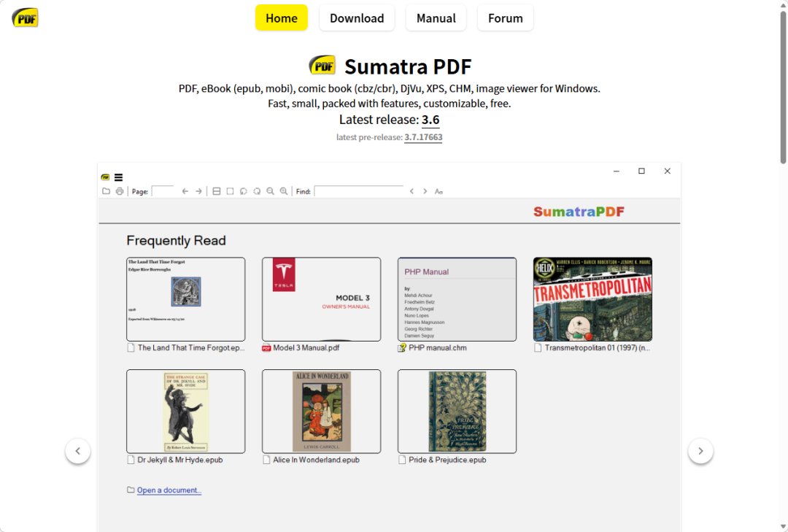This screenshot has width=788, height=532.
Task: Open a file using the folder toolbar icon
Action: pyautogui.click(x=107, y=190)
